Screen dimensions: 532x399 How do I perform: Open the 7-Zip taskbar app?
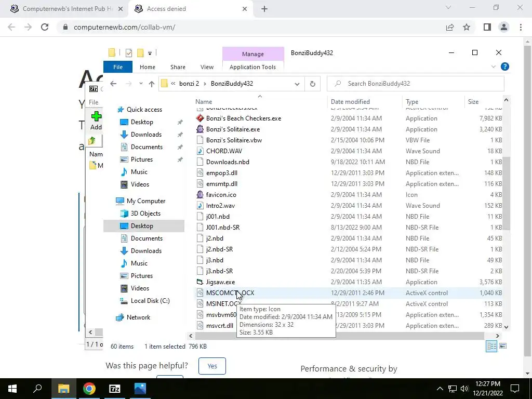(115, 389)
